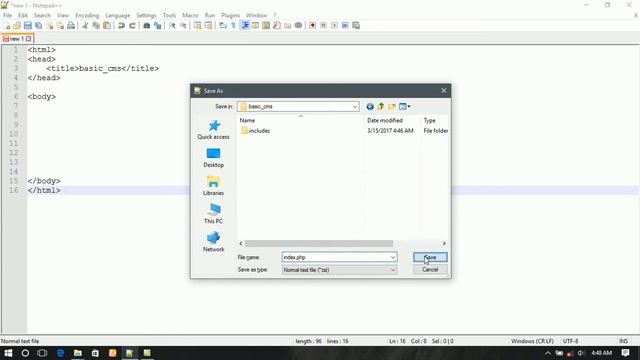Click the Undo arrow icon
Viewport: 640px width, 360px height.
(121, 25)
